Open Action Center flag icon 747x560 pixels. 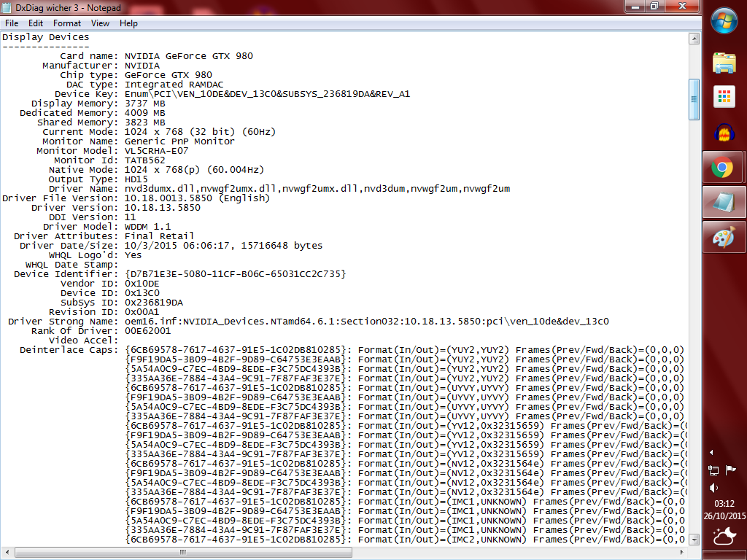[730, 470]
